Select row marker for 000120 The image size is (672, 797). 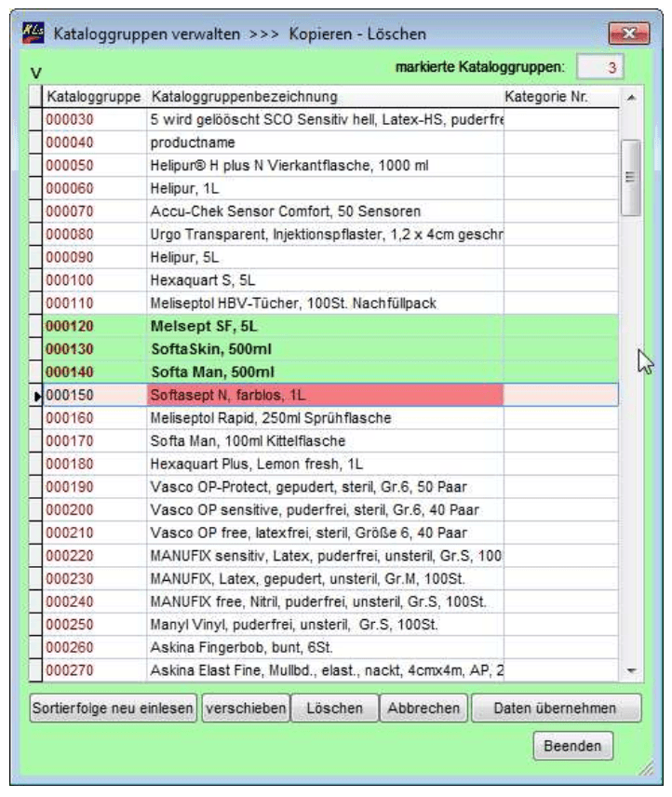point(35,326)
